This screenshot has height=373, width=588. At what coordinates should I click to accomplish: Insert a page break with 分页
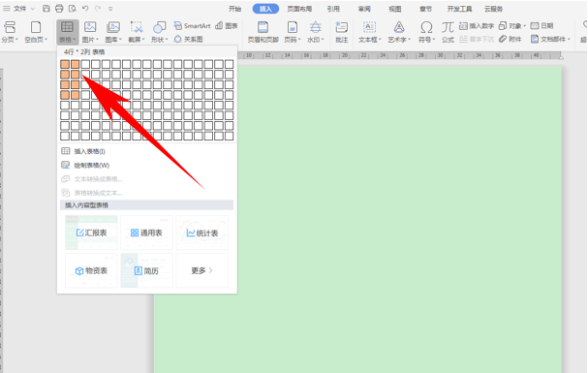click(x=10, y=32)
